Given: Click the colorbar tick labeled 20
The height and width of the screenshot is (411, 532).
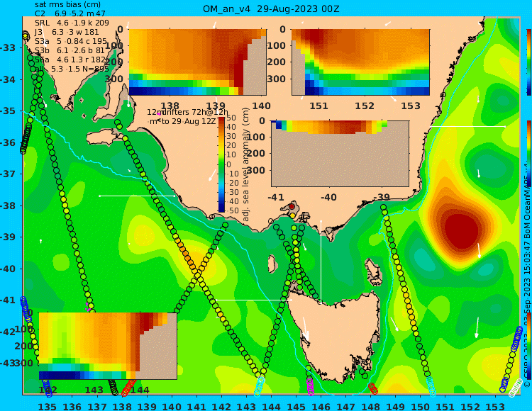Looking at the screenshot, I should coord(231,146).
